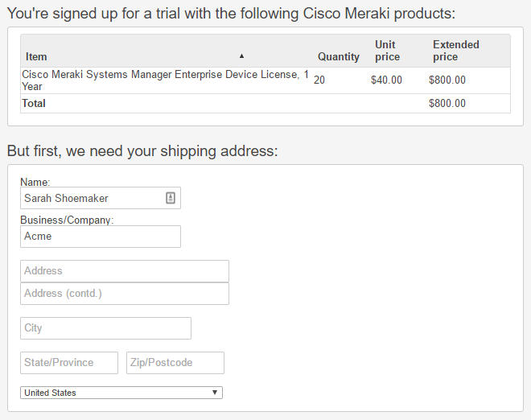Focus the Zip/Postcode input box

[175, 363]
